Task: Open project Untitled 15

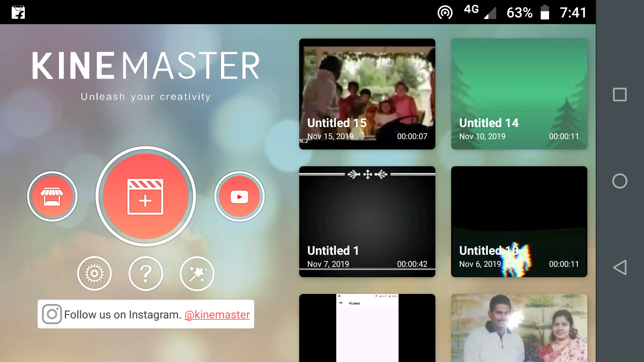Action: pyautogui.click(x=367, y=94)
